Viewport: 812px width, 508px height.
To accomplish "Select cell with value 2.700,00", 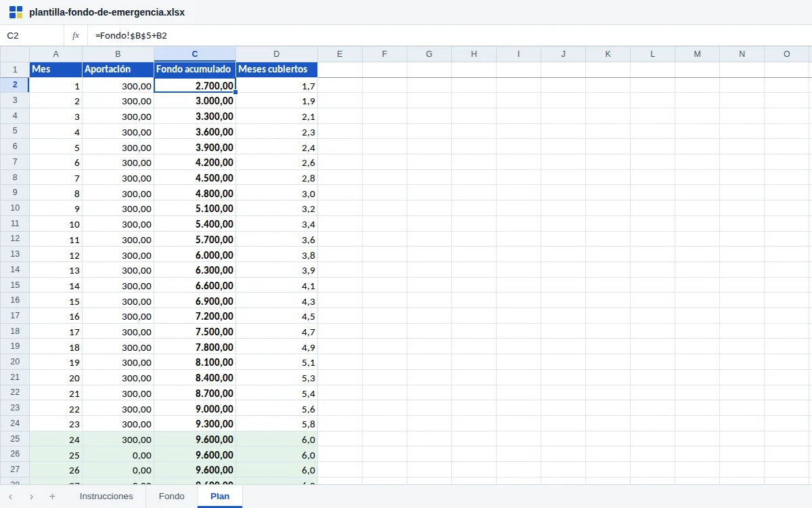I will click(x=195, y=85).
